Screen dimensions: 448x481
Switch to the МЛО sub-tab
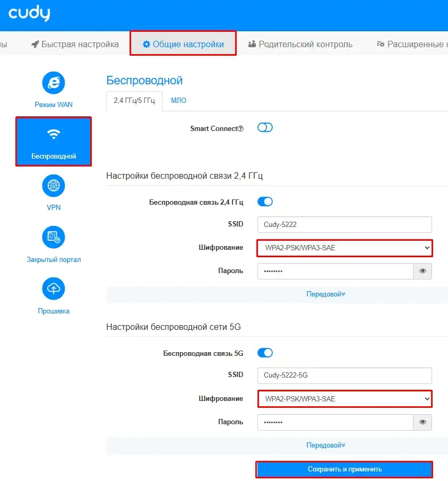coord(178,101)
